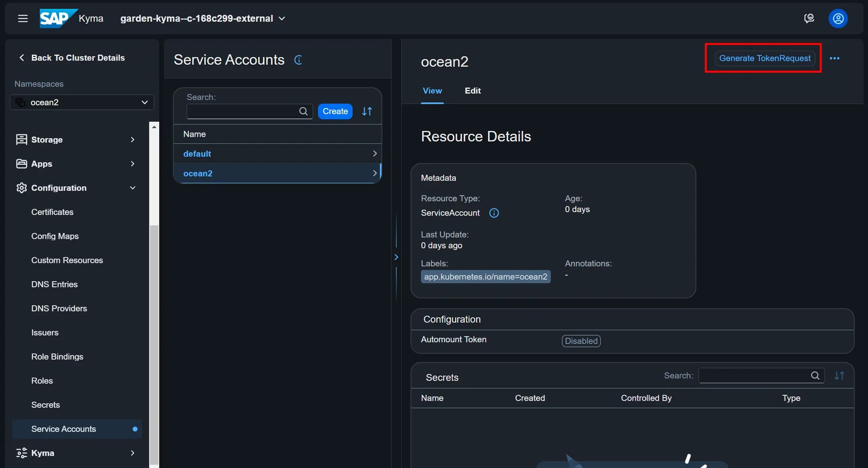Open Role Bindings in the sidebar
The image size is (868, 468).
pyautogui.click(x=57, y=357)
